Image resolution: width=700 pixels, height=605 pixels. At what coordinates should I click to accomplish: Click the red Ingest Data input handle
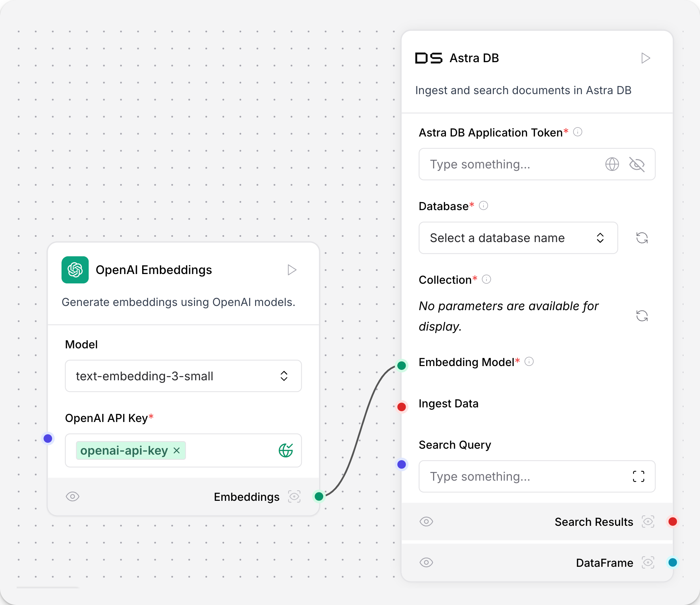[x=401, y=407]
